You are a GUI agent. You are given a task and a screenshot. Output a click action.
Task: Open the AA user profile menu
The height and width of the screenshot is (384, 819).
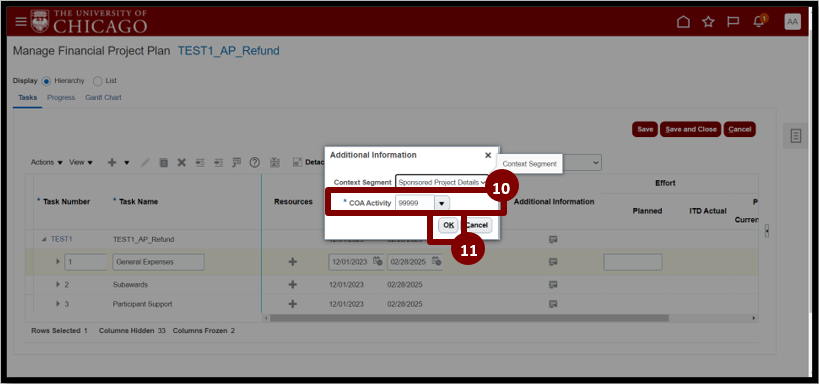point(792,21)
